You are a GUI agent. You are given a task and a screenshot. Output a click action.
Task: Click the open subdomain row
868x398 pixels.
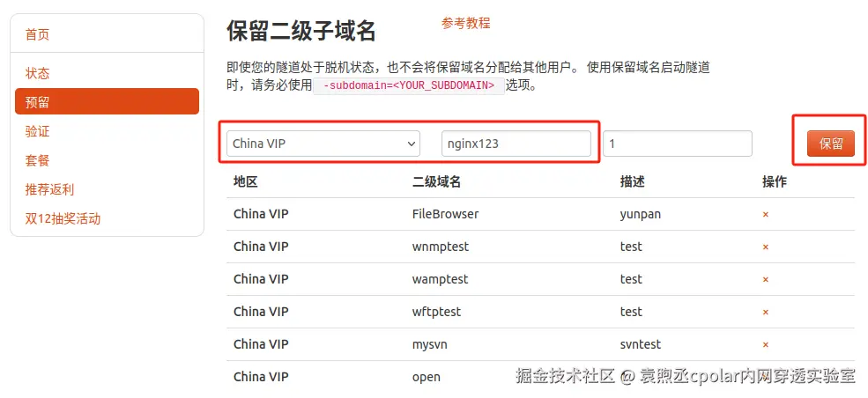[x=540, y=377]
